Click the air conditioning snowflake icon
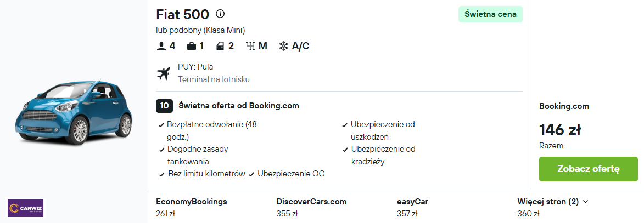This screenshot has height=223, width=644. (x=284, y=47)
